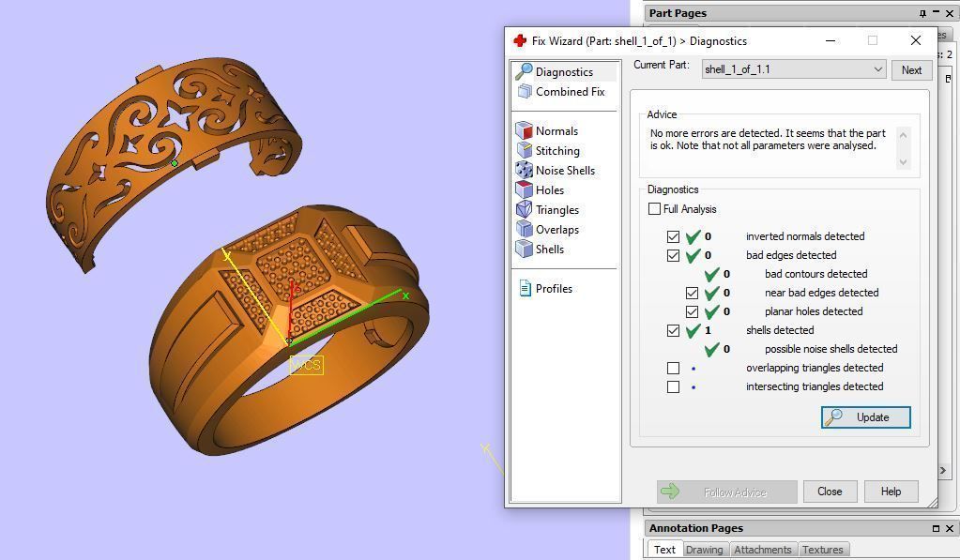Click the Update button

pos(866,416)
